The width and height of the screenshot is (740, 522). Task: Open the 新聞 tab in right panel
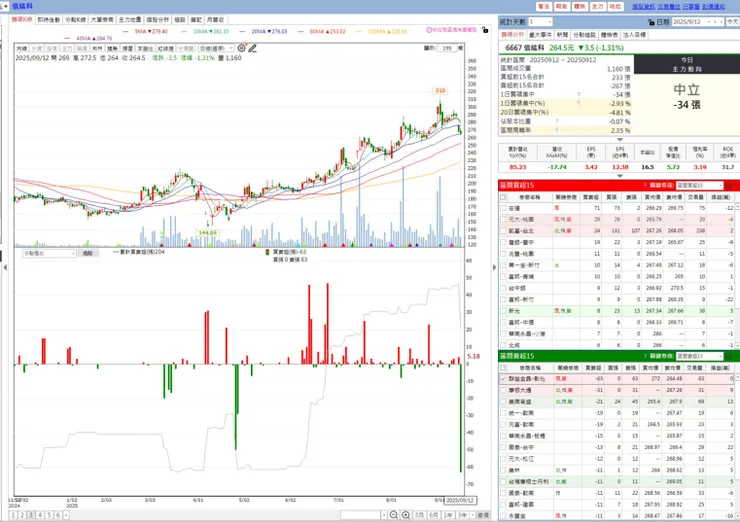click(562, 35)
